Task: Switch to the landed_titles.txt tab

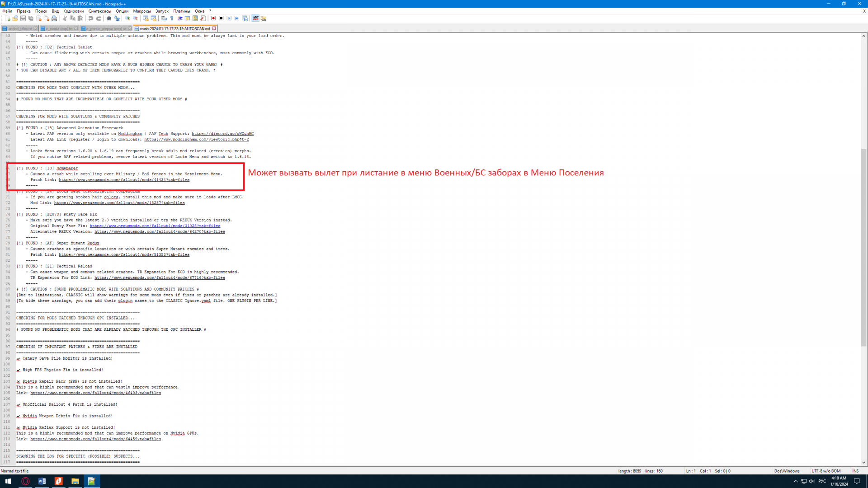Action: [19, 28]
